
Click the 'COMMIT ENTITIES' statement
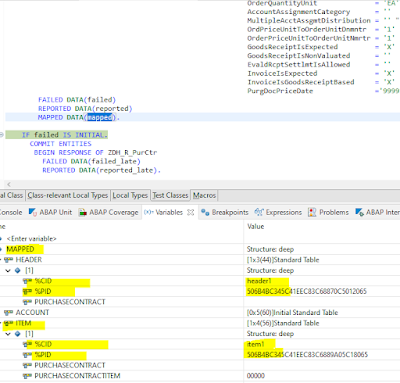point(60,144)
